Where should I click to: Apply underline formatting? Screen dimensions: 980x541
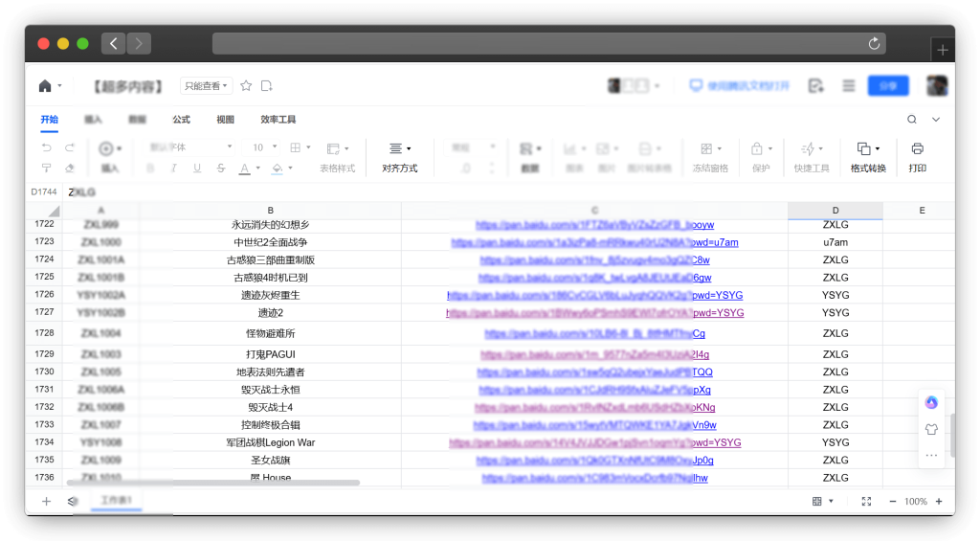pyautogui.click(x=197, y=168)
